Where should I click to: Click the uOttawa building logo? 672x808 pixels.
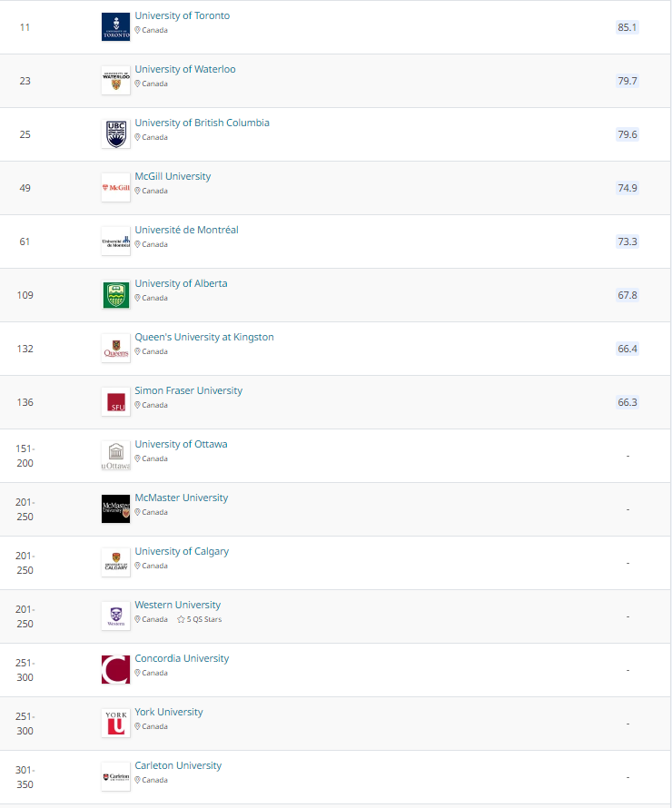coord(115,456)
